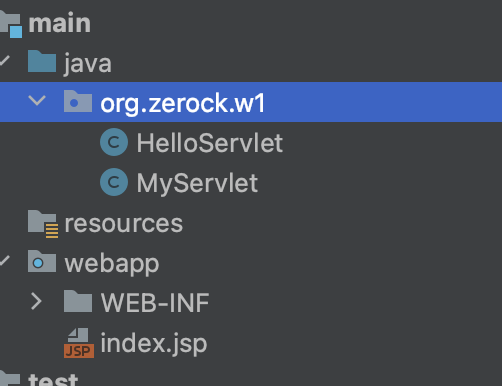Select the WEB-INF folder label

155,303
